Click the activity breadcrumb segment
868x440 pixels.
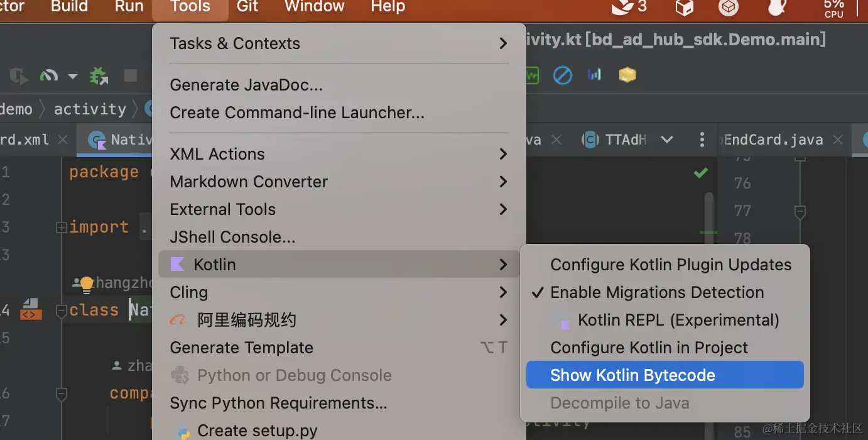click(x=90, y=109)
